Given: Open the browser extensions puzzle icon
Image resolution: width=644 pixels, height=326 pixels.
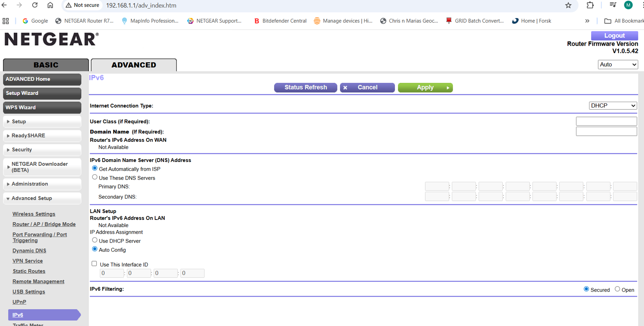Looking at the screenshot, I should pos(590,5).
